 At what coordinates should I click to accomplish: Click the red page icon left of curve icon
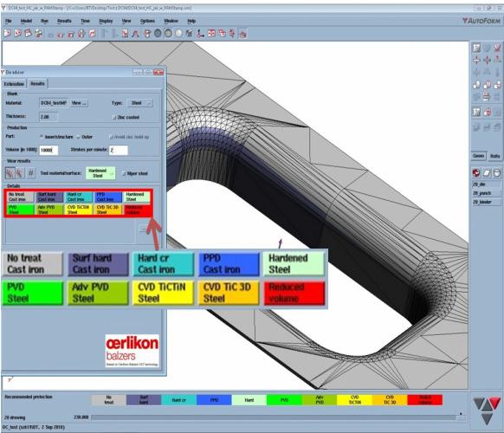tap(125, 34)
